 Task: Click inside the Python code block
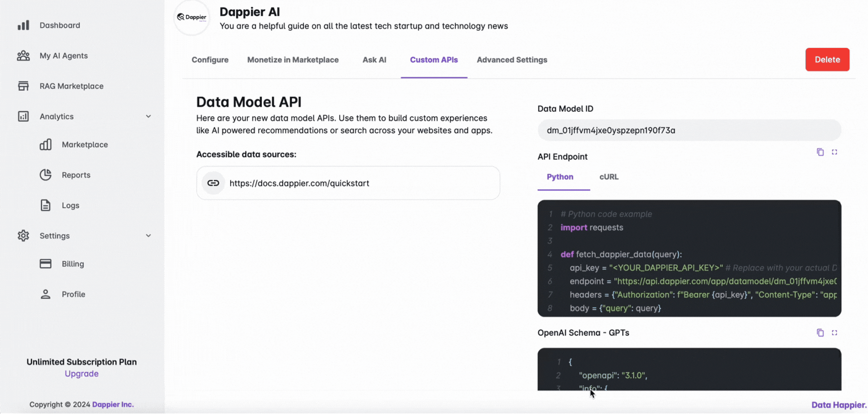pos(689,258)
